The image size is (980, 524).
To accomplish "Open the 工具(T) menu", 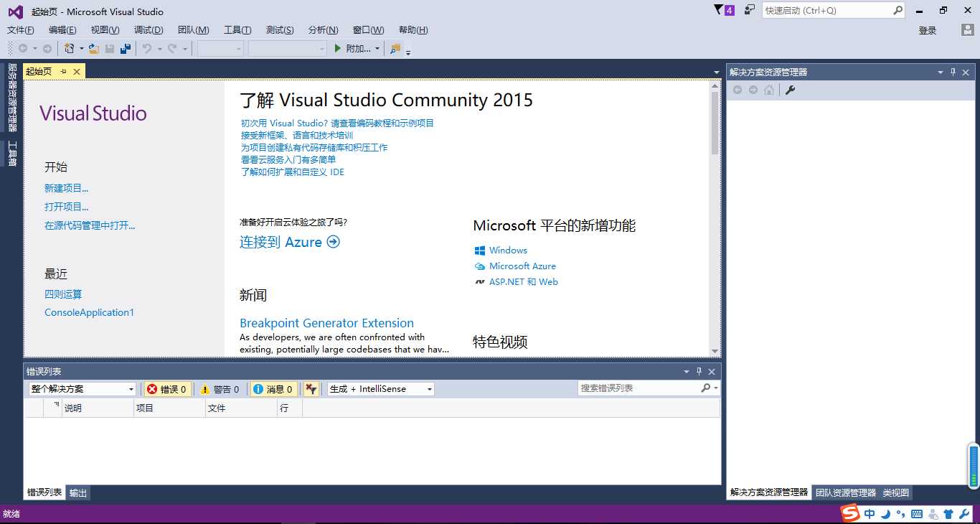I will click(237, 30).
